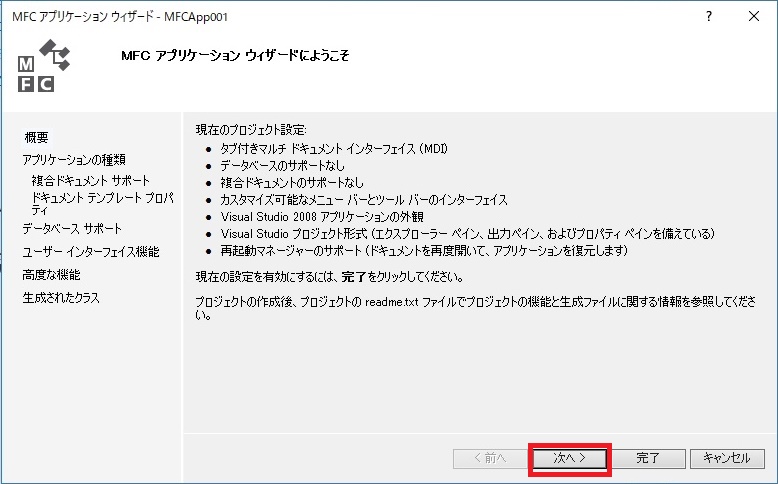The image size is (778, 484).
Task: Click the 次へ > (Next) button
Action: (x=570, y=458)
